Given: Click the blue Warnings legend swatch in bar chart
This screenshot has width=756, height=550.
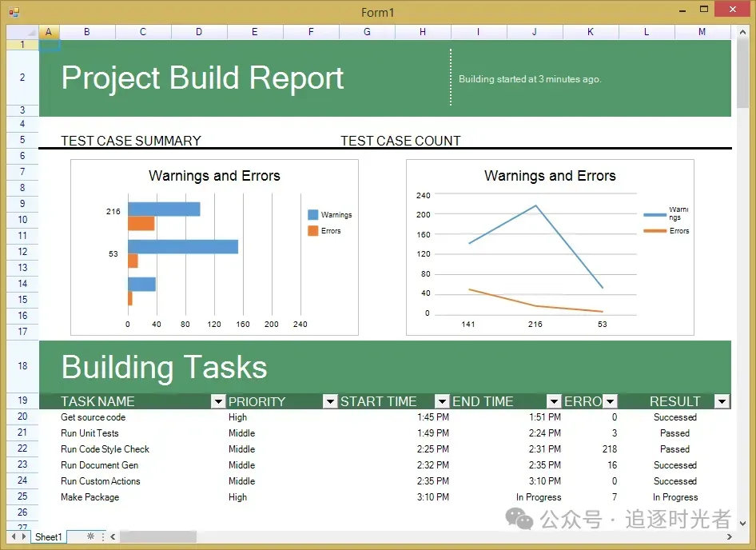Looking at the screenshot, I should click(313, 215).
